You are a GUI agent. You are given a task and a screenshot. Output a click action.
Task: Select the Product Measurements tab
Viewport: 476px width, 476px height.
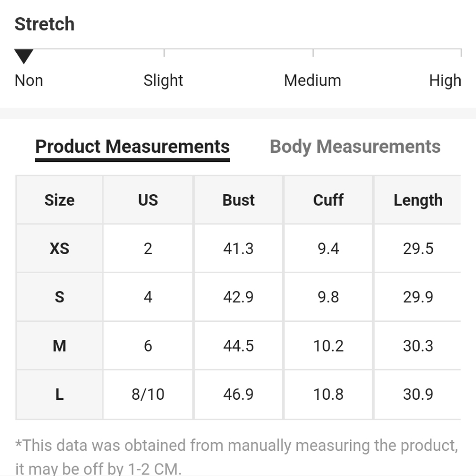click(132, 147)
